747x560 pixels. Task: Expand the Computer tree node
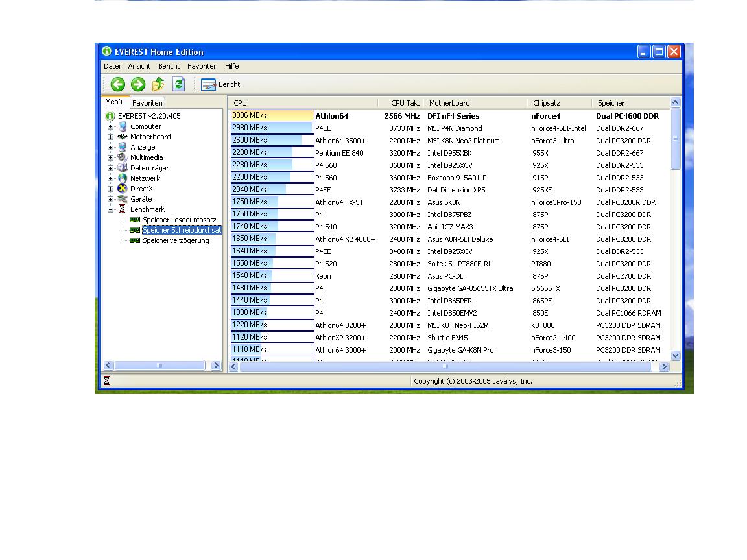110,126
